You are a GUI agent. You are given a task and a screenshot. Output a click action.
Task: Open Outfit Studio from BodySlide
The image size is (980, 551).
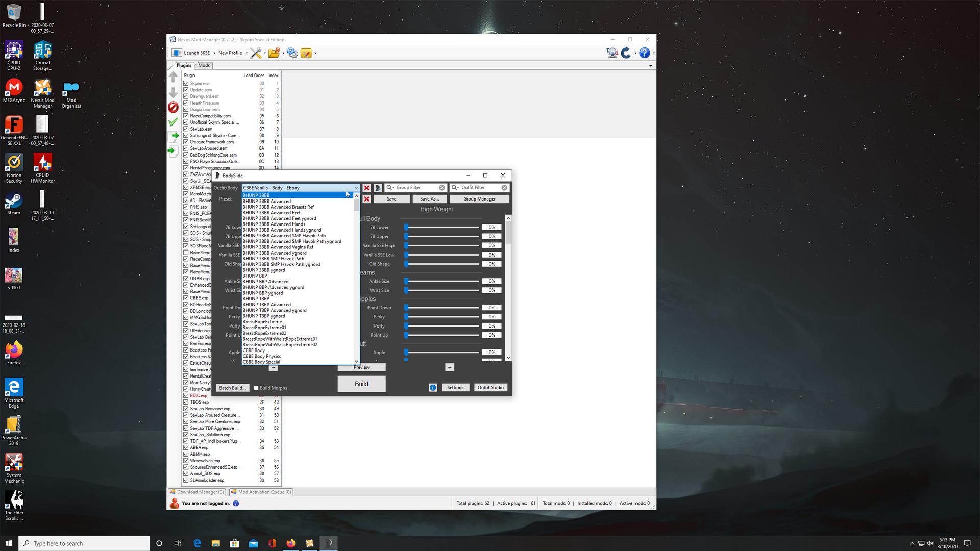point(491,388)
